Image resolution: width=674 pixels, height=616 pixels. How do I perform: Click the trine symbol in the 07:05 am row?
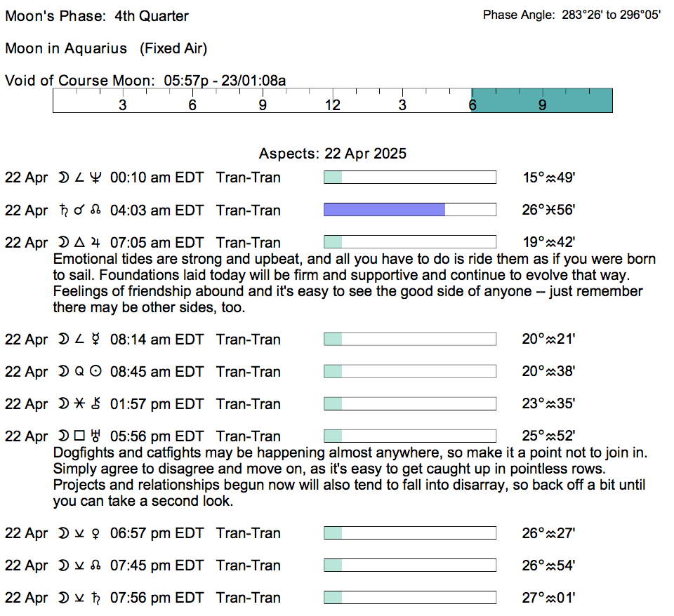click(79, 243)
